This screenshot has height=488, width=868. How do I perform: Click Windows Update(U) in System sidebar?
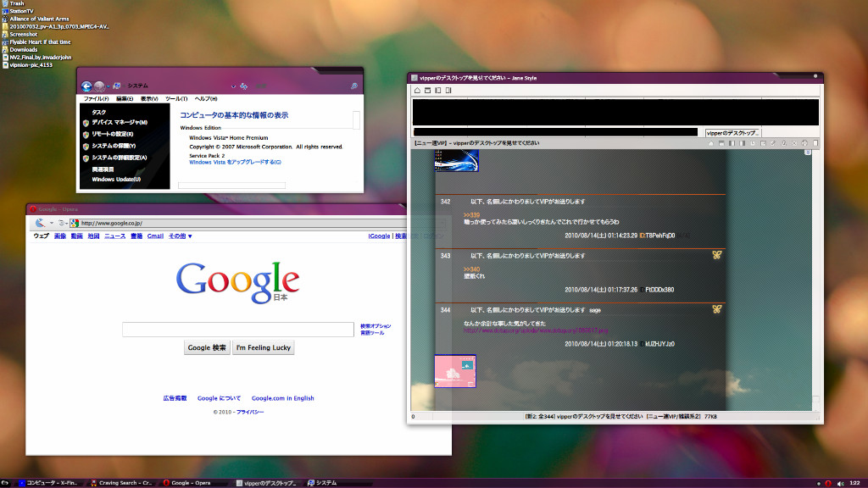(116, 180)
